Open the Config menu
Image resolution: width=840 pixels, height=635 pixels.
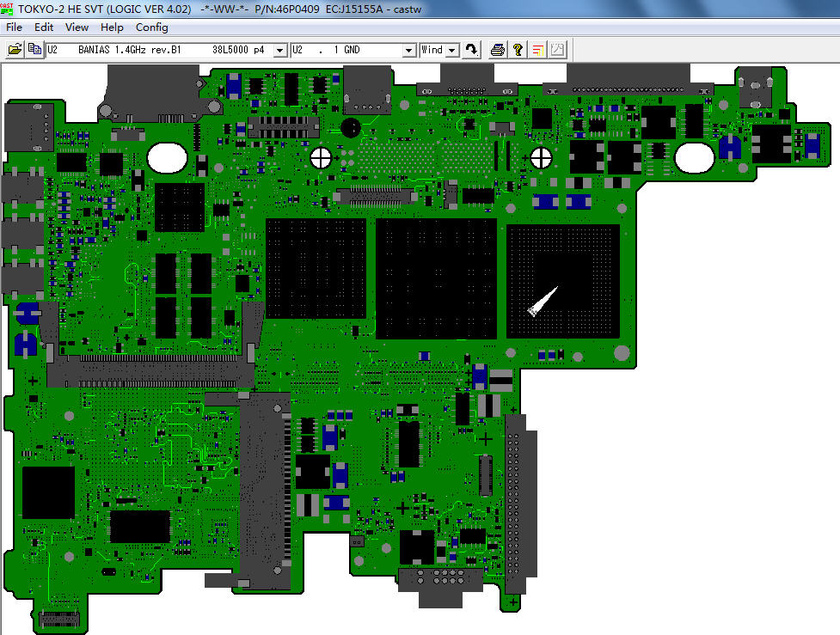coord(151,27)
